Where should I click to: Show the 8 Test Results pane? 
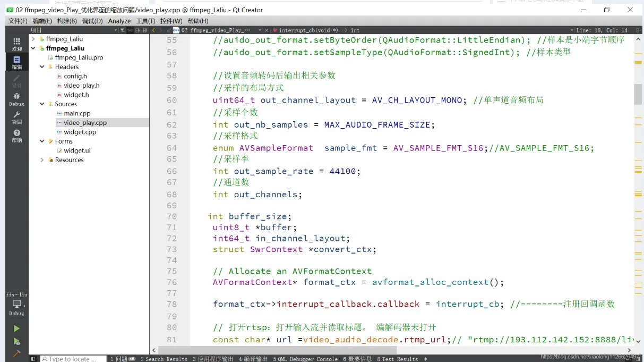[x=398, y=359]
